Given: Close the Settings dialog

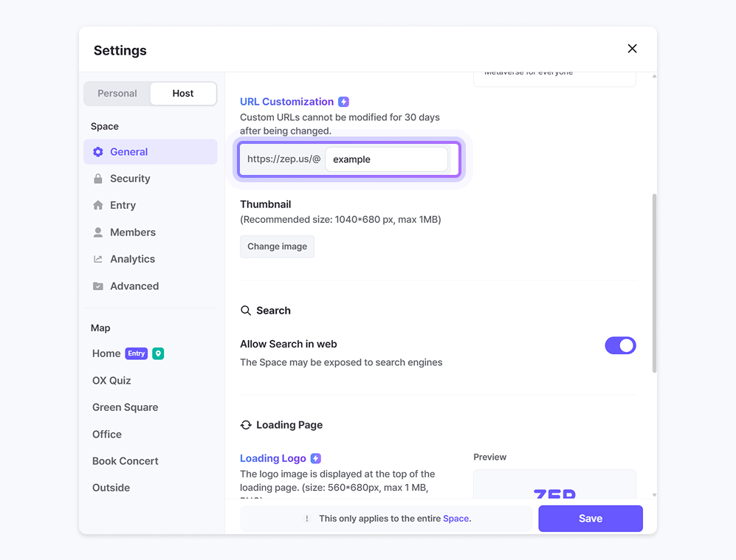Looking at the screenshot, I should (x=632, y=49).
